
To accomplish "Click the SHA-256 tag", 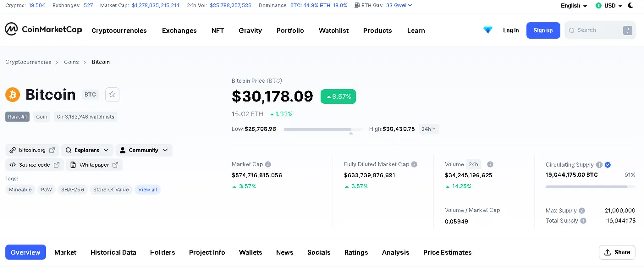I will tap(72, 190).
